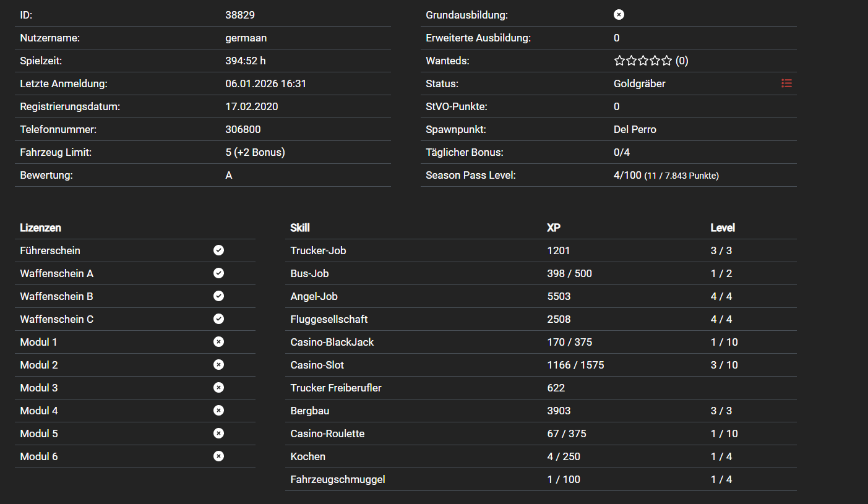The image size is (868, 504).
Task: Click the Modul 5 X icon
Action: [218, 434]
